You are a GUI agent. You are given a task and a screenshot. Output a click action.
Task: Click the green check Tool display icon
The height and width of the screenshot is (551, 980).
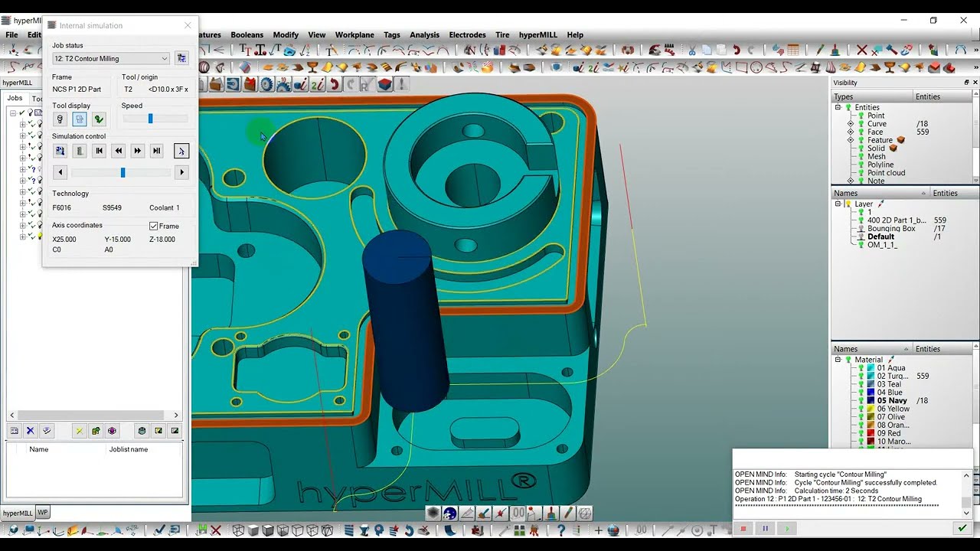click(99, 119)
